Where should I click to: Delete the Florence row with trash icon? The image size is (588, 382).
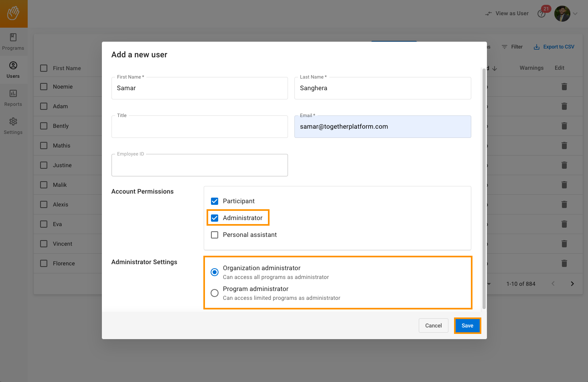564,263
